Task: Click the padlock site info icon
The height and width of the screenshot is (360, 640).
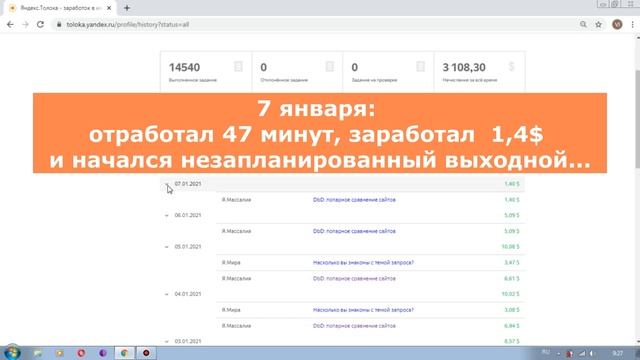Action: coord(59,24)
